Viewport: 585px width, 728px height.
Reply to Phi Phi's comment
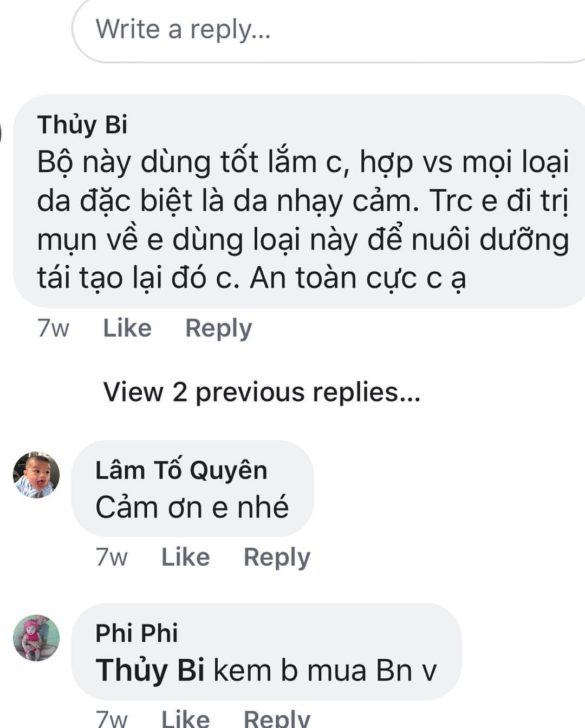coord(277,718)
